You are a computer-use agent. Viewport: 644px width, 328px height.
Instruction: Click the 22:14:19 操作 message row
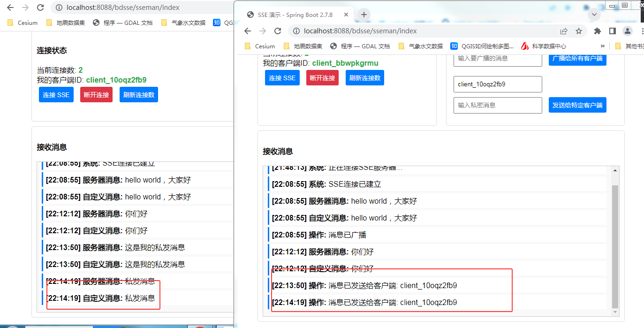[437, 303]
